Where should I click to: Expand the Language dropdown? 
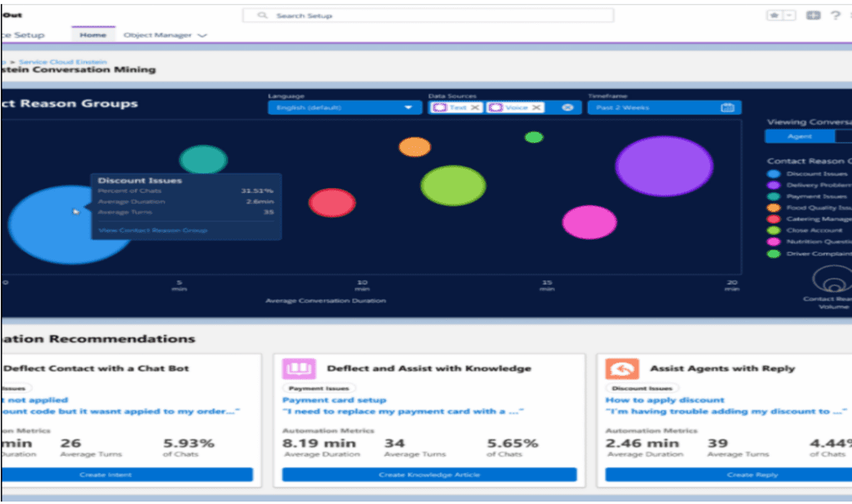point(408,107)
